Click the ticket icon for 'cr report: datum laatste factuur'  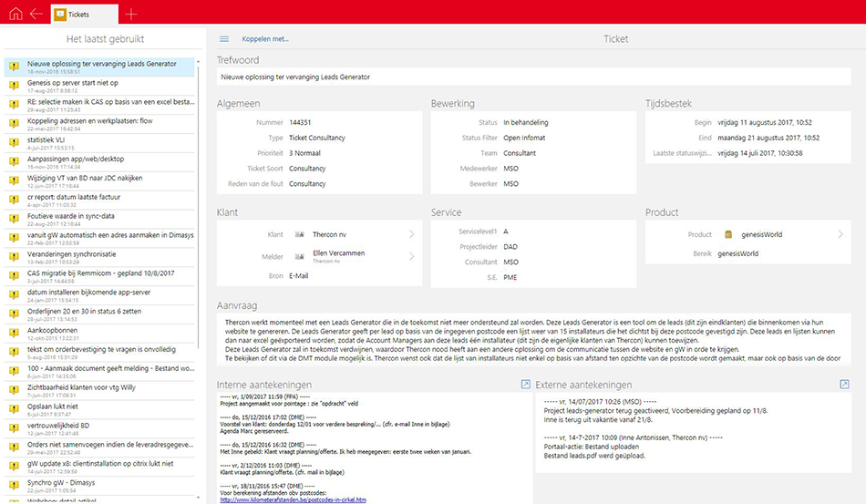[x=14, y=200]
